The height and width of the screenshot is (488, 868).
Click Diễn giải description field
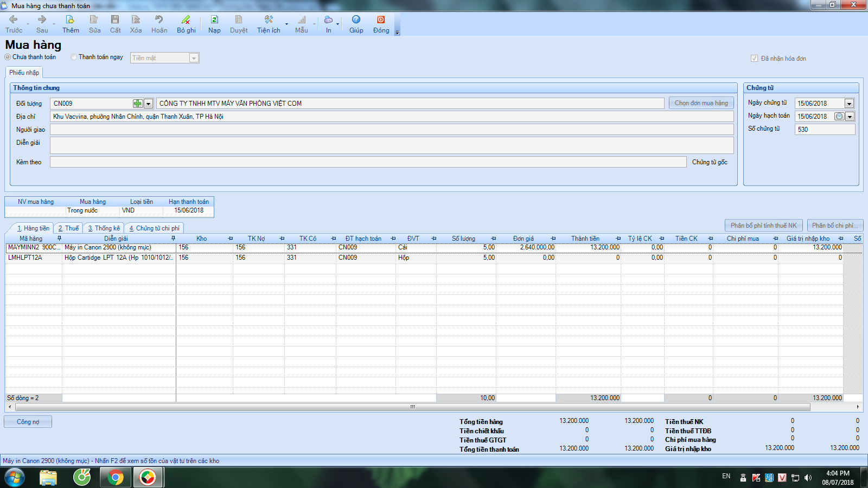point(392,145)
